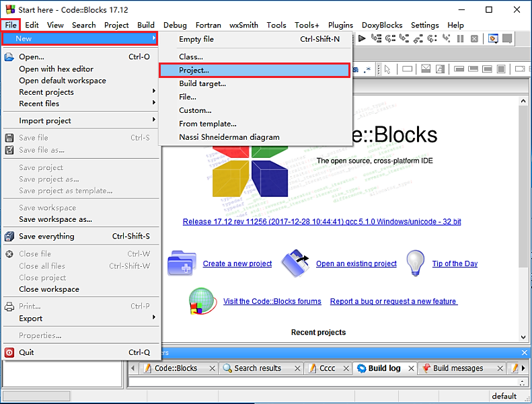Click the Open folder icon in File menu
532x404 pixels.
[9, 56]
